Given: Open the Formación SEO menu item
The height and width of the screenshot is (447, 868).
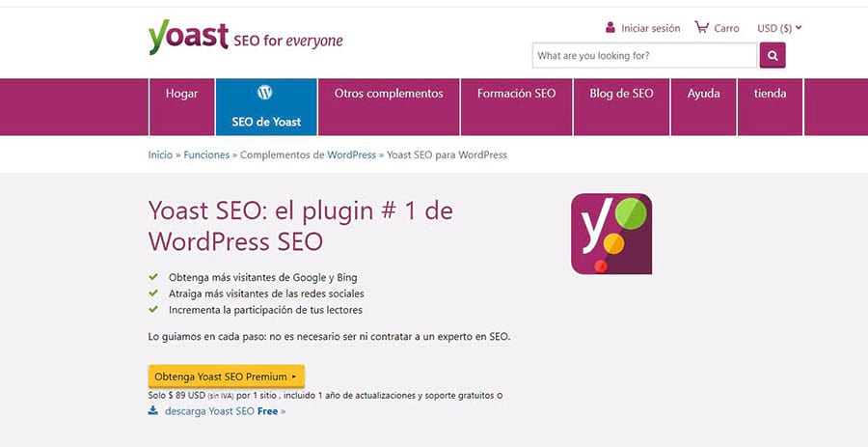Looking at the screenshot, I should [x=516, y=94].
